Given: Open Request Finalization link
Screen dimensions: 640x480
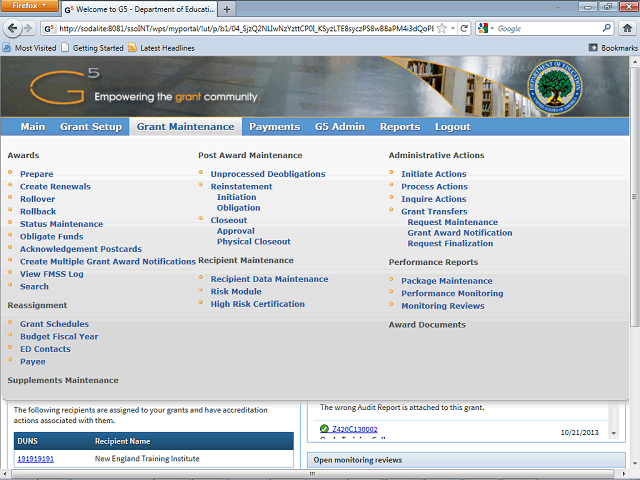Looking at the screenshot, I should (x=451, y=243).
